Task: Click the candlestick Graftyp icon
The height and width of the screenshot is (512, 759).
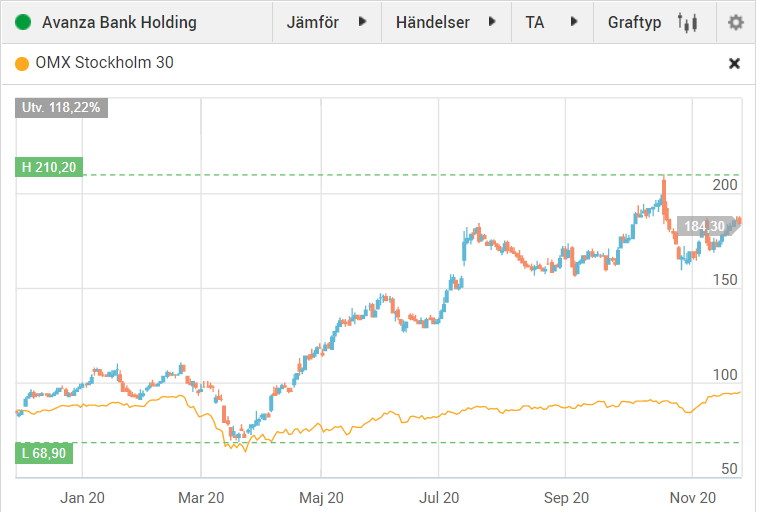Action: pos(687,22)
